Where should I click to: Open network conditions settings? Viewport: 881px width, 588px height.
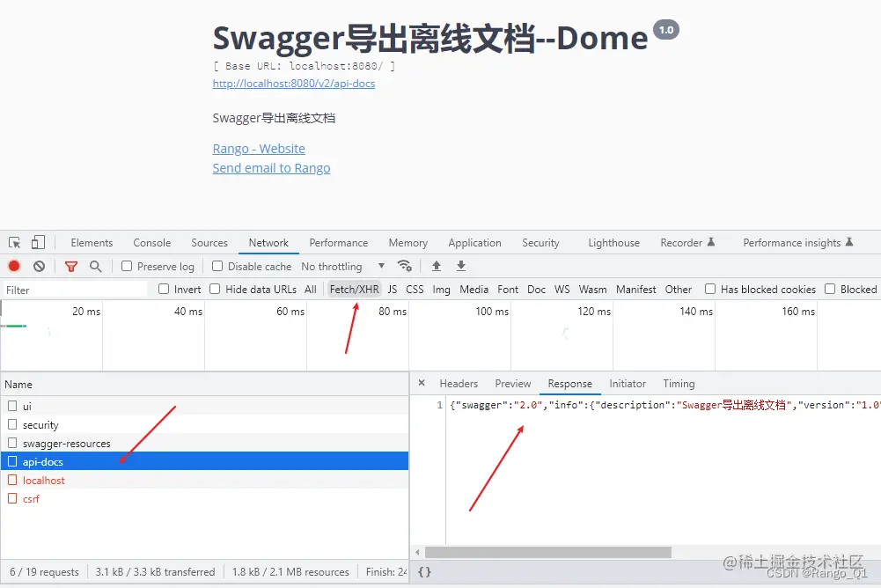coord(405,266)
